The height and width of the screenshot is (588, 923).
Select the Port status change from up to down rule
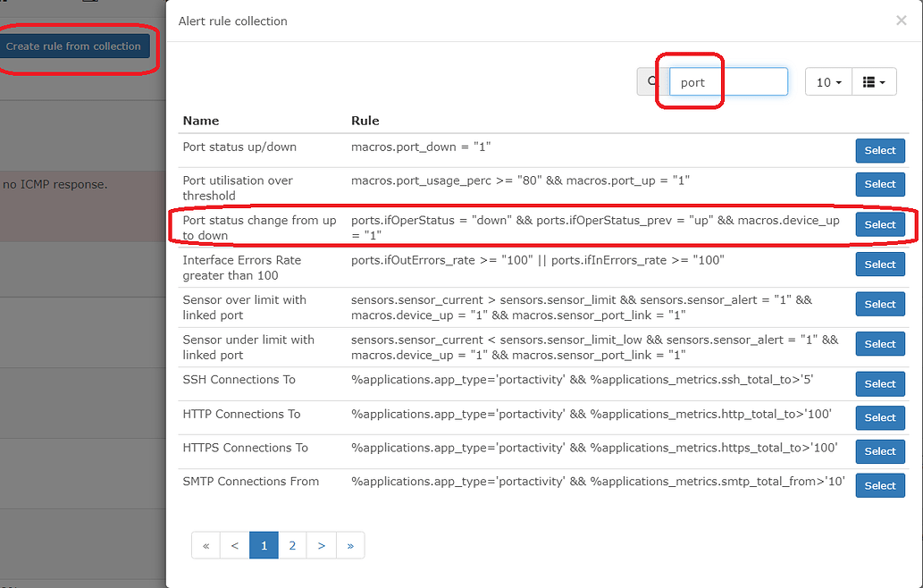coord(879,224)
